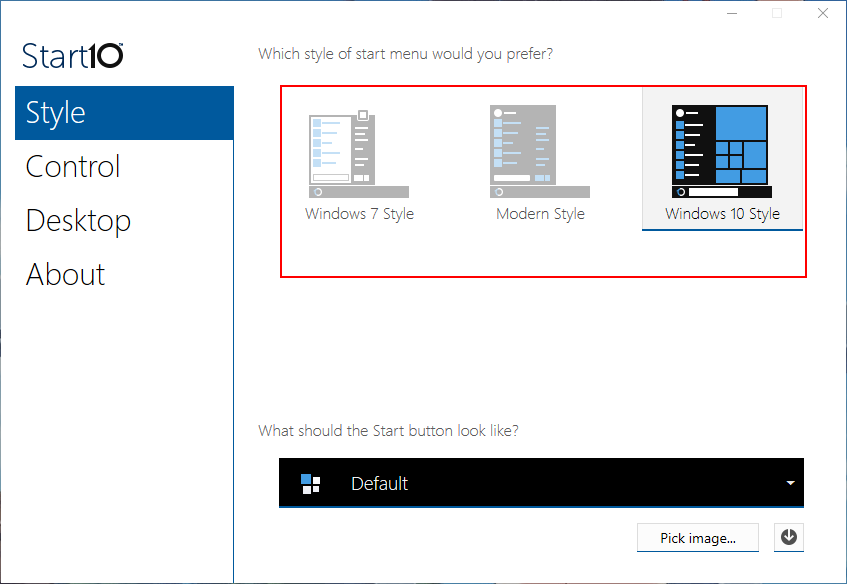This screenshot has height=584, width=847.
Task: Close the Start10 window
Action: click(x=821, y=14)
